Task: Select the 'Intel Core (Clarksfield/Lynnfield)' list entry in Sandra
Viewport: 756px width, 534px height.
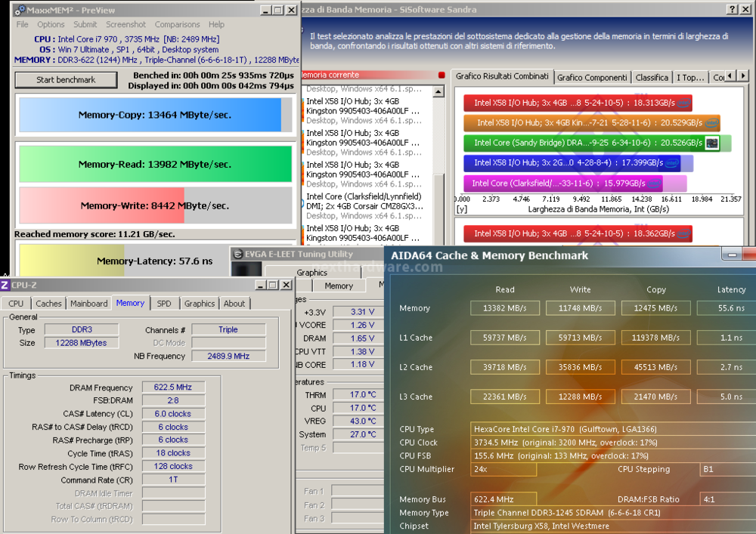Action: click(x=364, y=206)
